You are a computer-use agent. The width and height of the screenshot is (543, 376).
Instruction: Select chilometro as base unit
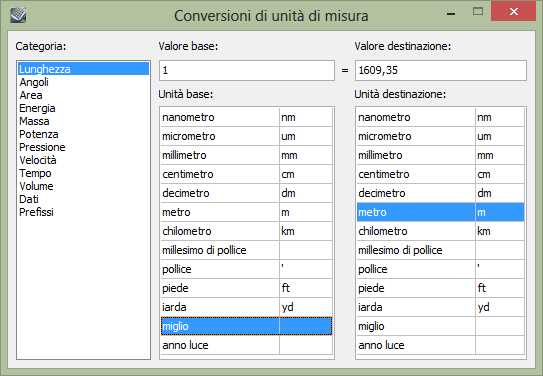point(246,231)
